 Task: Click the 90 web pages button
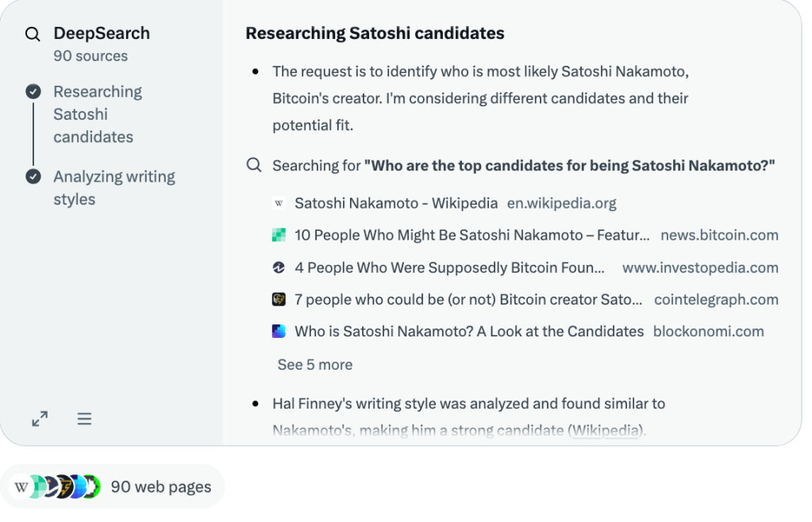point(116,486)
